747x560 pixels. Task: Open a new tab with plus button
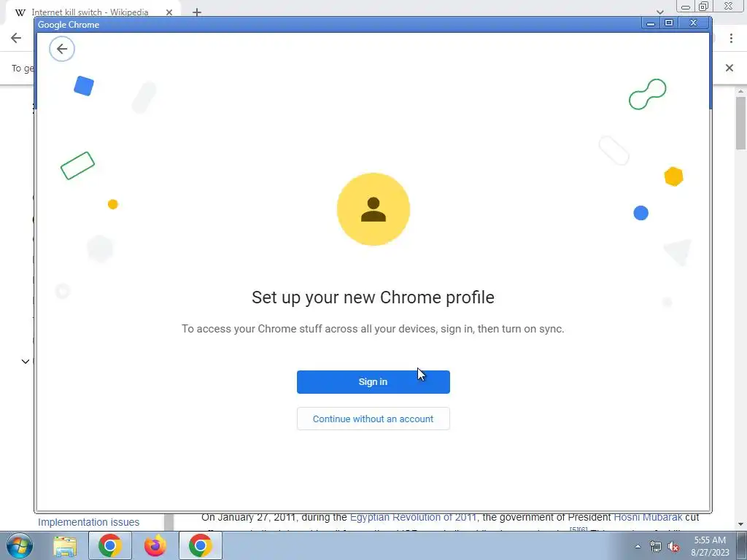tap(197, 12)
